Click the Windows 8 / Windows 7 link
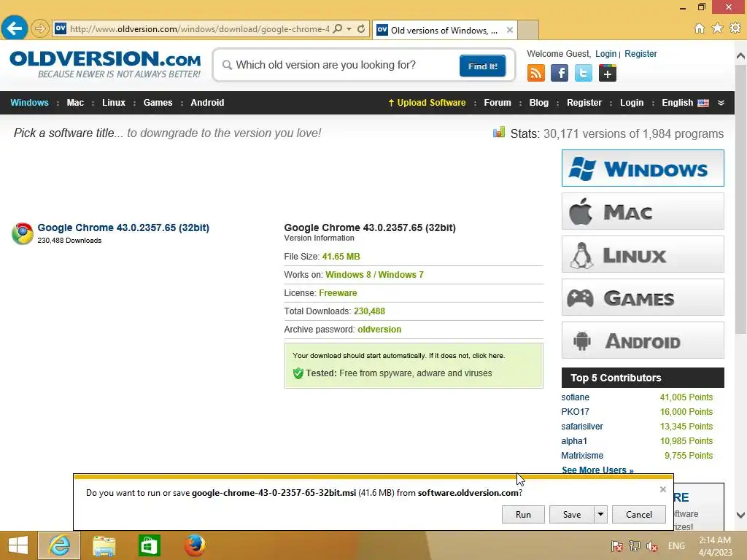Image resolution: width=747 pixels, height=560 pixels. pyautogui.click(x=374, y=275)
